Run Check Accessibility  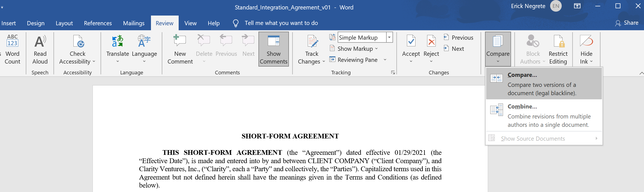pyautogui.click(x=77, y=49)
